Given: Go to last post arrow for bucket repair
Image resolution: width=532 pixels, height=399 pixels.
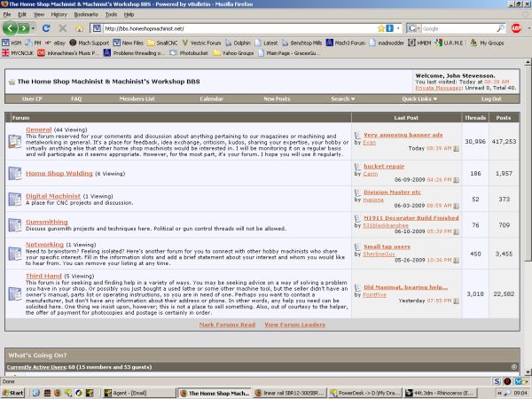Looking at the screenshot, I should (x=456, y=180).
